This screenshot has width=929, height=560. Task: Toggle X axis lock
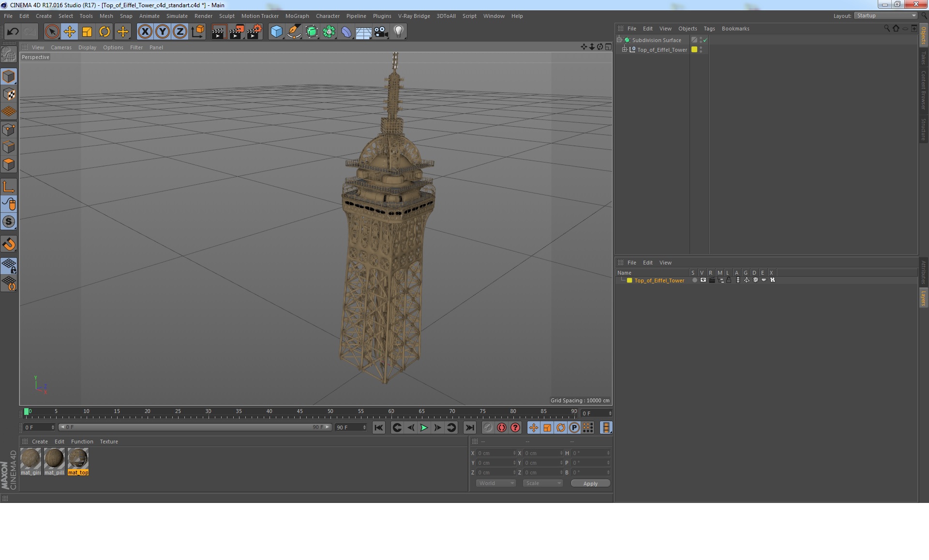[x=145, y=32]
